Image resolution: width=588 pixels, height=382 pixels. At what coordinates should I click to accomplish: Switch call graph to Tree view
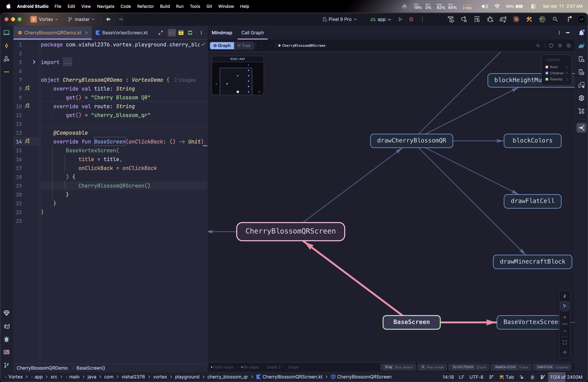pyautogui.click(x=244, y=45)
